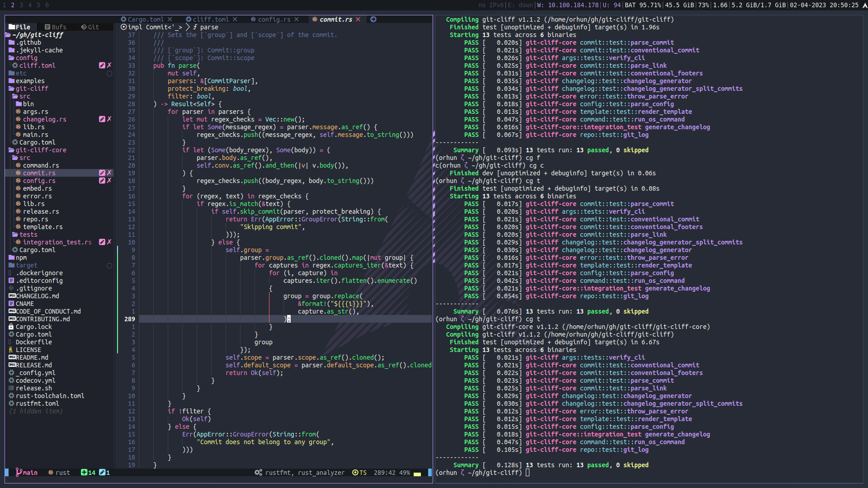This screenshot has height=488, width=868.
Task: Click the shell file icon of release.sh
Action: pos(11,388)
